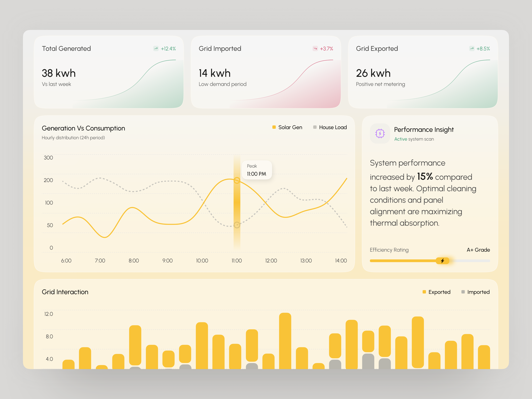This screenshot has height=399, width=532.
Task: Click the '14 kwh' value
Action: click(x=215, y=73)
